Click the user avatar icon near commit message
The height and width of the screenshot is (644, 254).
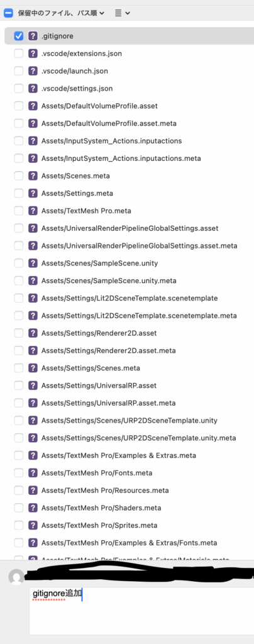click(16, 577)
